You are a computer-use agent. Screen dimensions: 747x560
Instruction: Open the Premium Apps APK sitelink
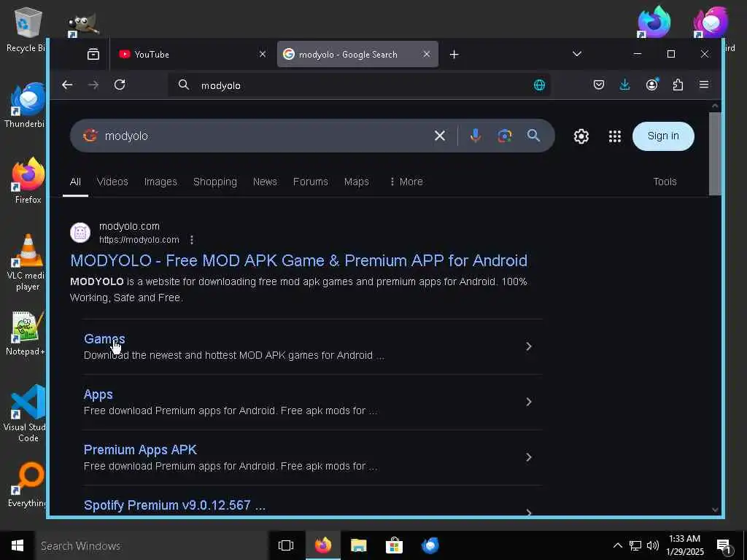tap(140, 449)
